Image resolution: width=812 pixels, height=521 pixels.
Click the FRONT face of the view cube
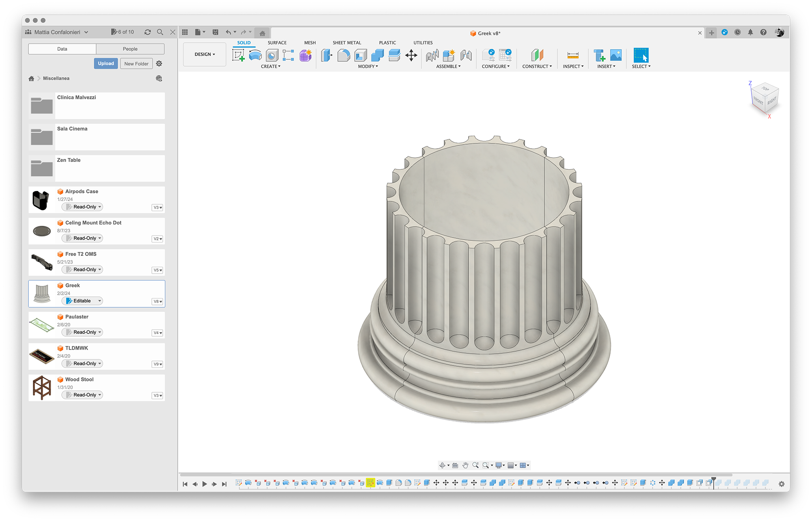pos(758,100)
